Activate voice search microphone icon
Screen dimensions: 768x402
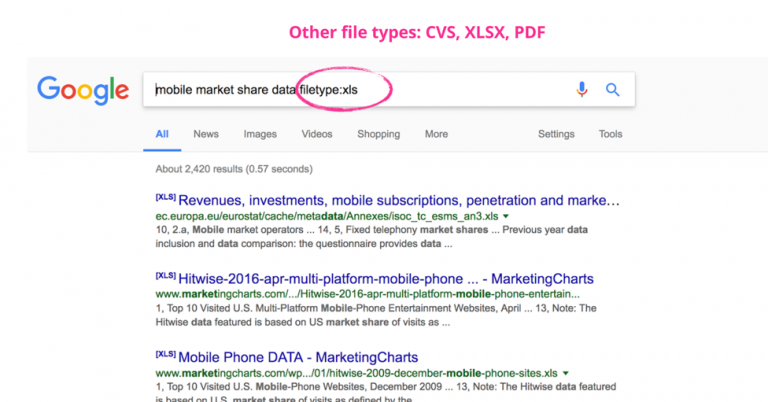coord(582,90)
